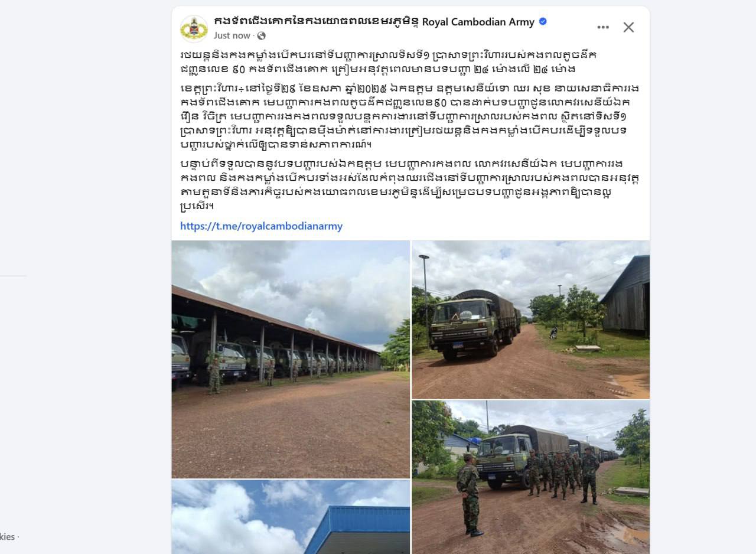Open the three-dot post options menu
The height and width of the screenshot is (554, 756).
click(603, 27)
